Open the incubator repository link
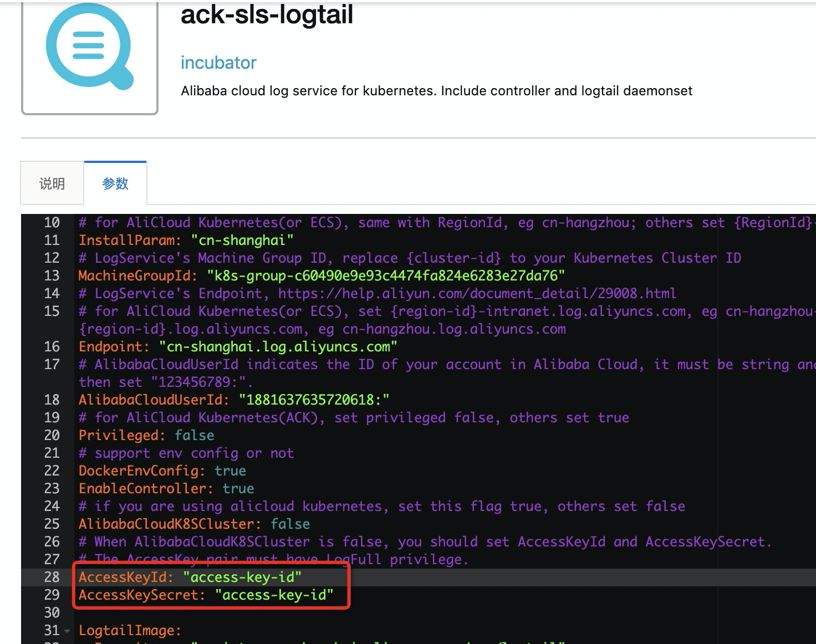Screen dimensions: 816x644 pos(218,63)
